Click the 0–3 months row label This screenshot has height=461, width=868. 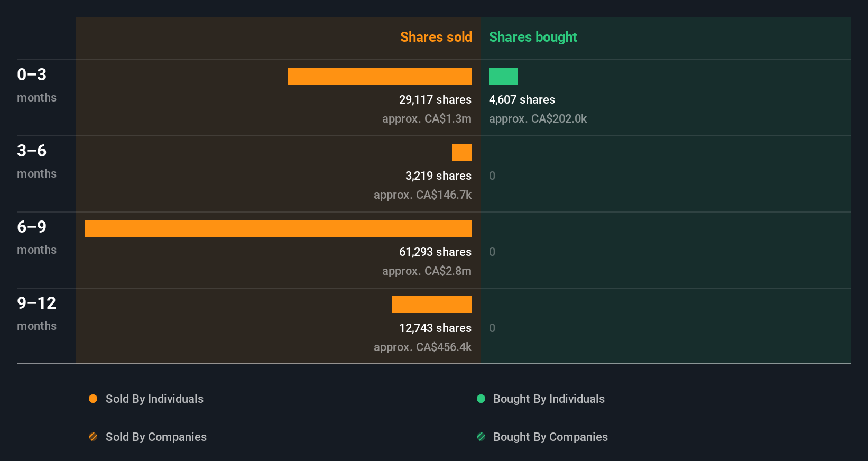pos(36,85)
